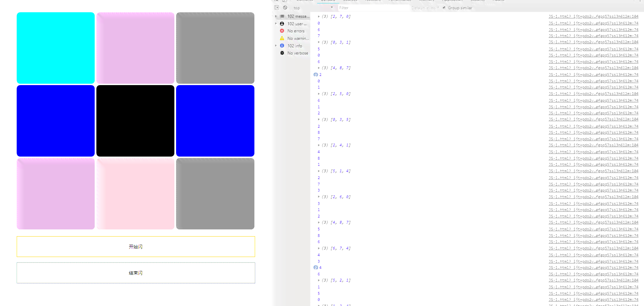This screenshot has width=644, height=306.
Task: Click the light pink bottom-middle tile
Action: pos(135,194)
